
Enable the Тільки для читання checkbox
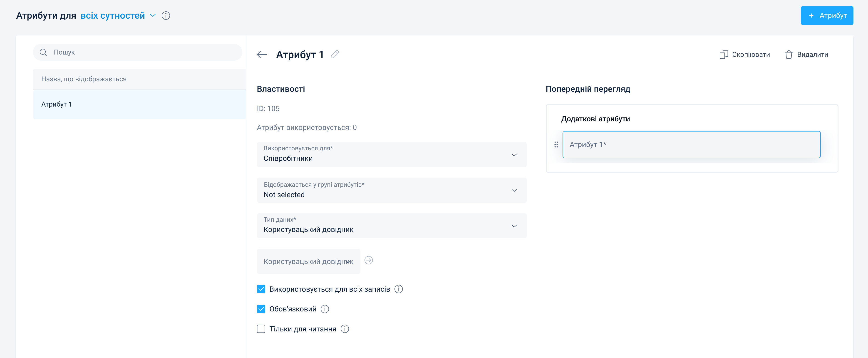261,329
